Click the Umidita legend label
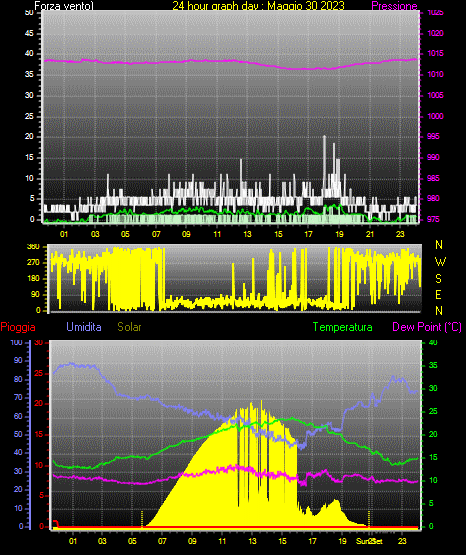The height and width of the screenshot is (555, 466). [84, 327]
